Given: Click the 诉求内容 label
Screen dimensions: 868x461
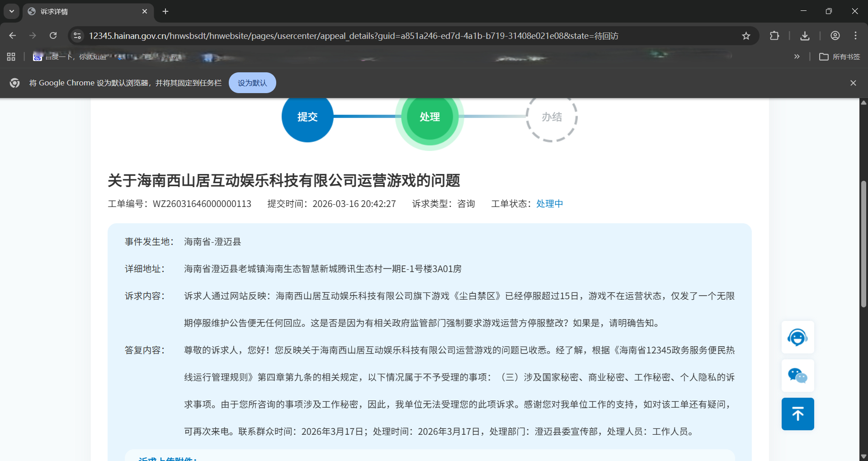Looking at the screenshot, I should [x=145, y=296].
